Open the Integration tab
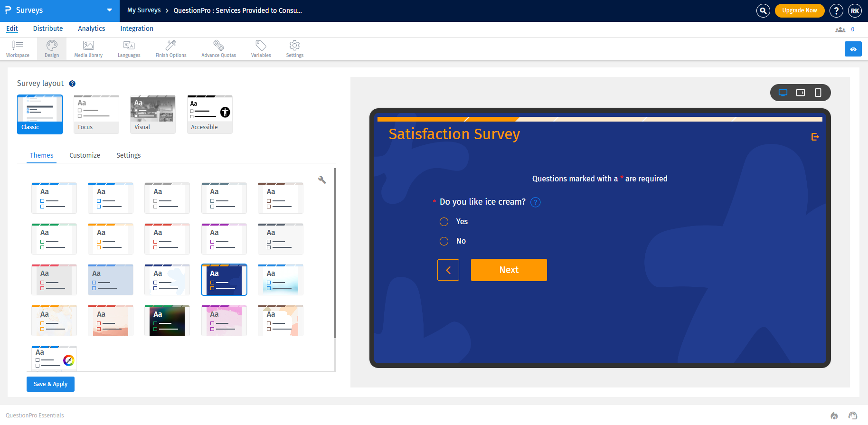Viewport: 868px width, 425px height. [x=137, y=28]
